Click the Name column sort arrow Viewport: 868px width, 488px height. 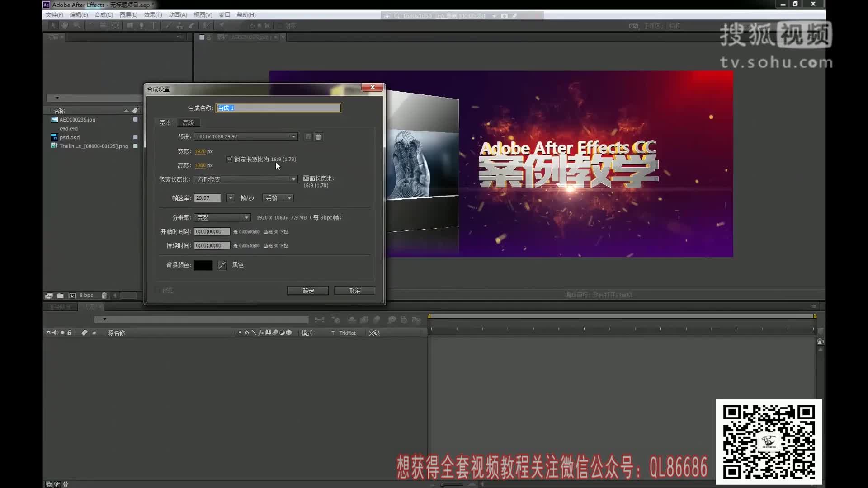[x=126, y=111]
